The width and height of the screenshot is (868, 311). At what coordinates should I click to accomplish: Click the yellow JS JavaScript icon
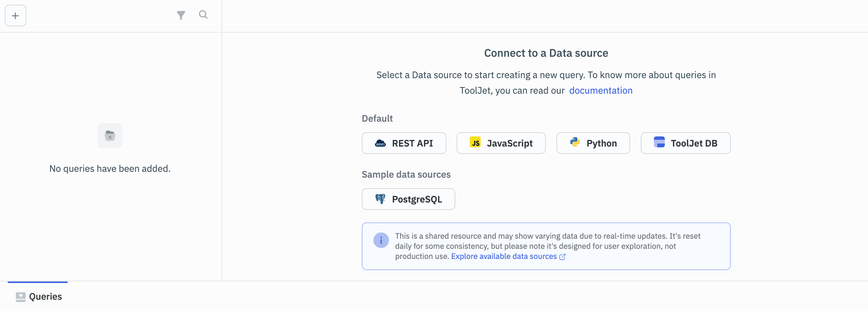(x=475, y=143)
